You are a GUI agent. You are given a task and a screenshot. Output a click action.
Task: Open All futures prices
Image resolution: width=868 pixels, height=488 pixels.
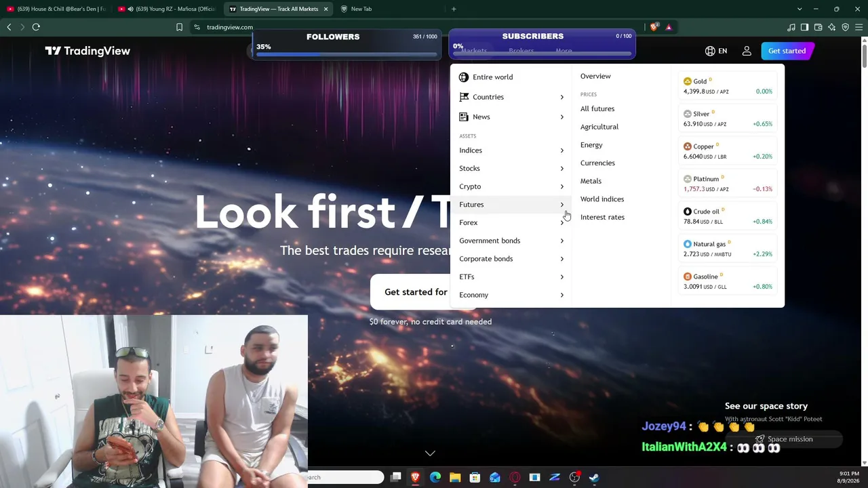(597, 108)
